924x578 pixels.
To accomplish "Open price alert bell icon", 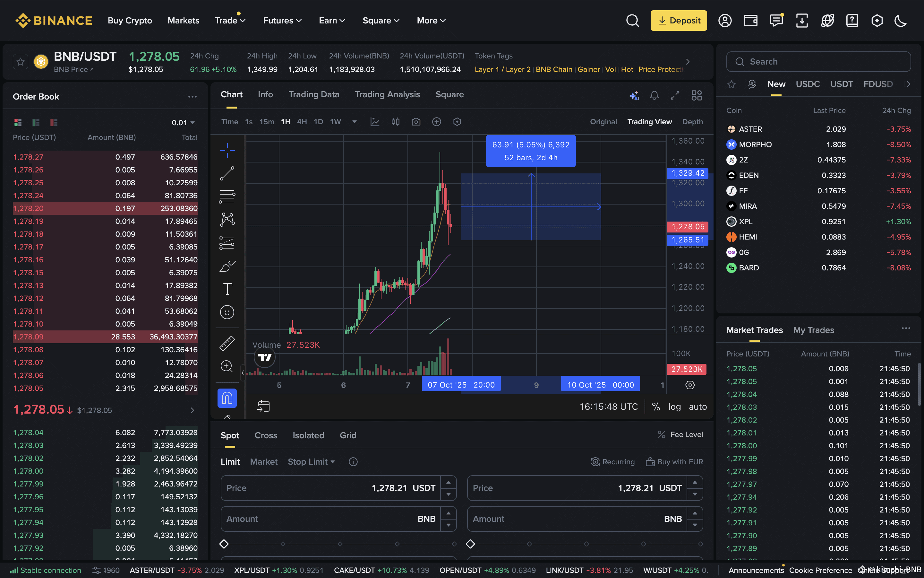I will pyautogui.click(x=654, y=95).
